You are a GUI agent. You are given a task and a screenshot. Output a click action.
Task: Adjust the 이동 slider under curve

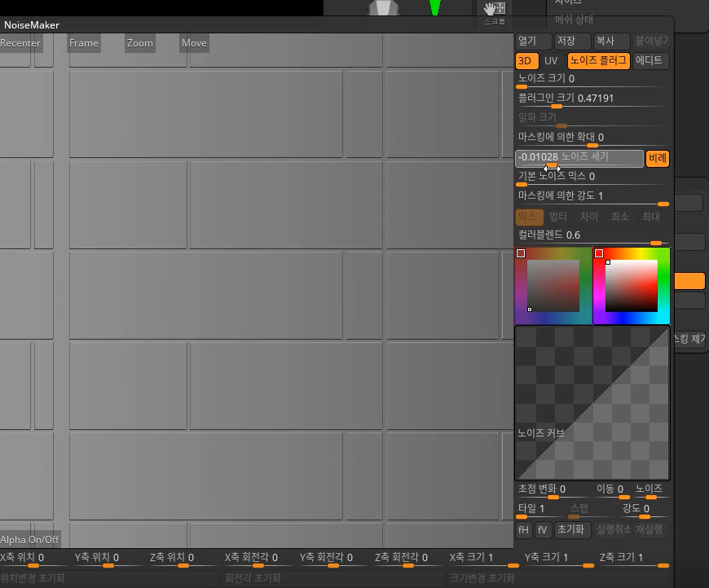pyautogui.click(x=612, y=491)
